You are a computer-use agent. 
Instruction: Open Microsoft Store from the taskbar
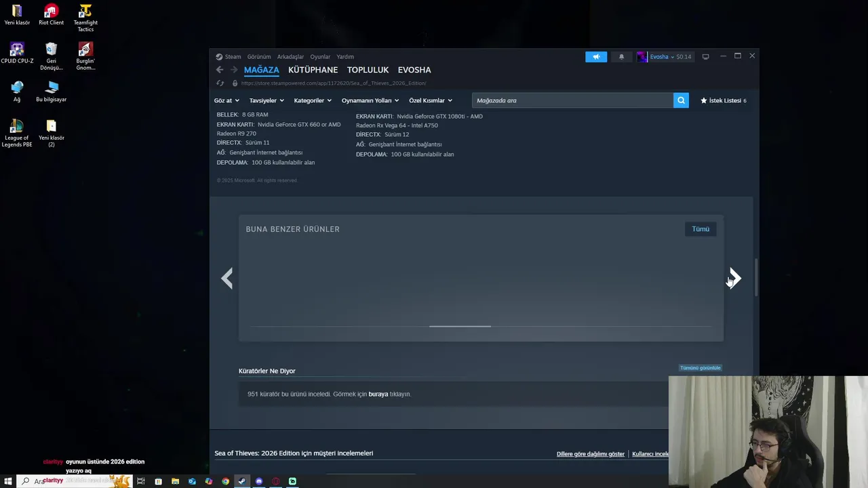pos(158,481)
